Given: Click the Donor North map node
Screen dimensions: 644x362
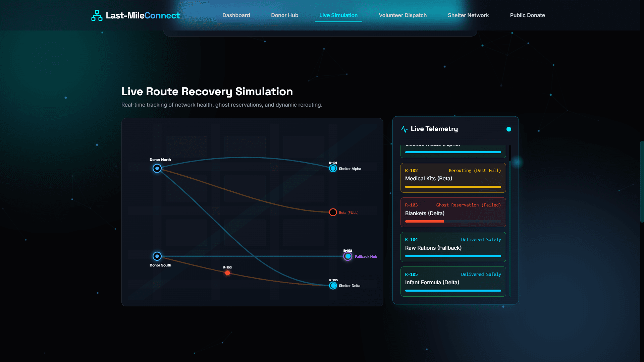Looking at the screenshot, I should pyautogui.click(x=157, y=168).
